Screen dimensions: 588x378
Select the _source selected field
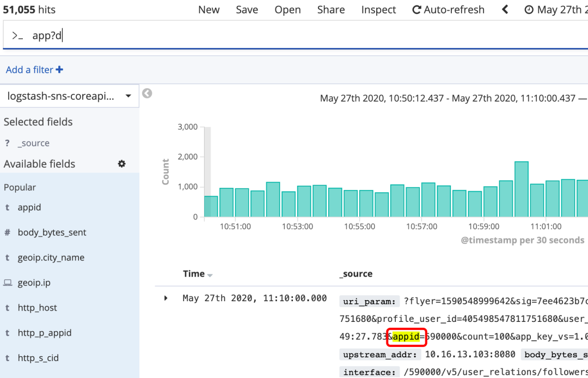click(x=34, y=143)
